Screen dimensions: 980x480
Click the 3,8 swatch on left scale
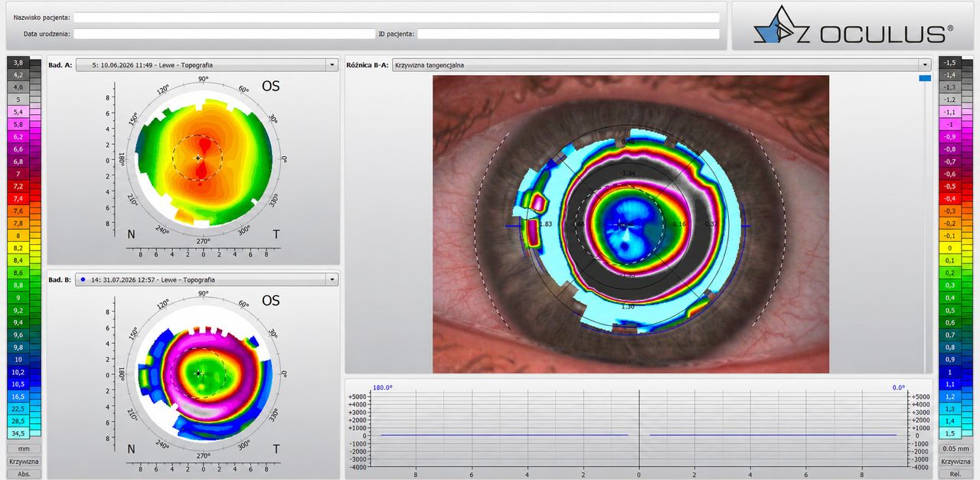[x=18, y=62]
